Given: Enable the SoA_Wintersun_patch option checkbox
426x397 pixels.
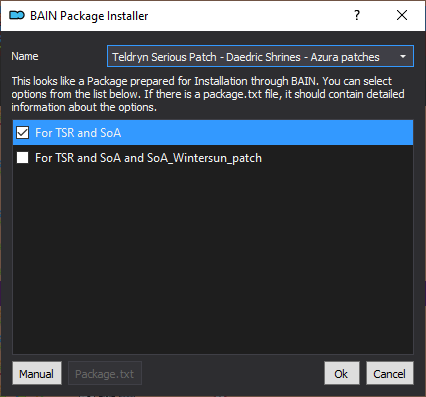Looking at the screenshot, I should pyautogui.click(x=23, y=158).
